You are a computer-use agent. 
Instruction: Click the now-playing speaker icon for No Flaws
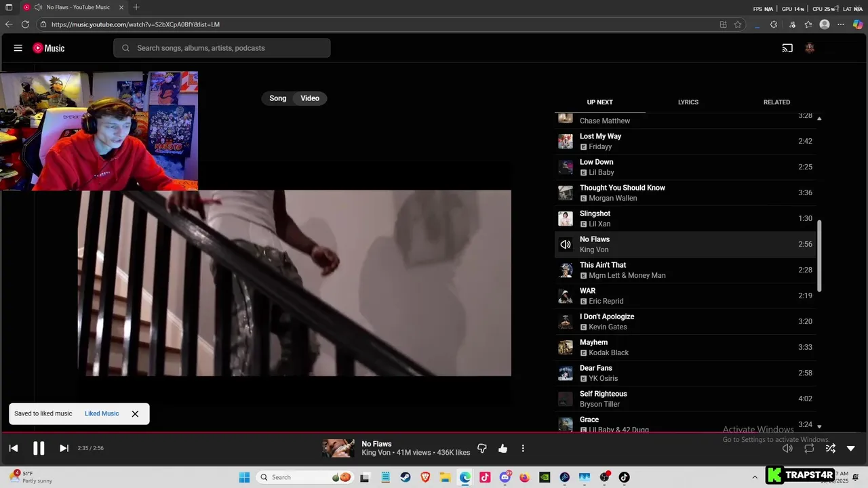565,244
